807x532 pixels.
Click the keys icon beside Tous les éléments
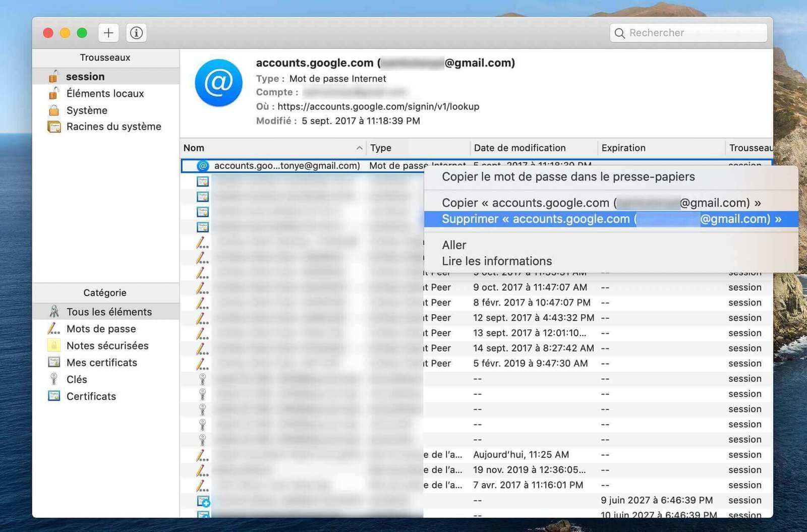coord(54,312)
